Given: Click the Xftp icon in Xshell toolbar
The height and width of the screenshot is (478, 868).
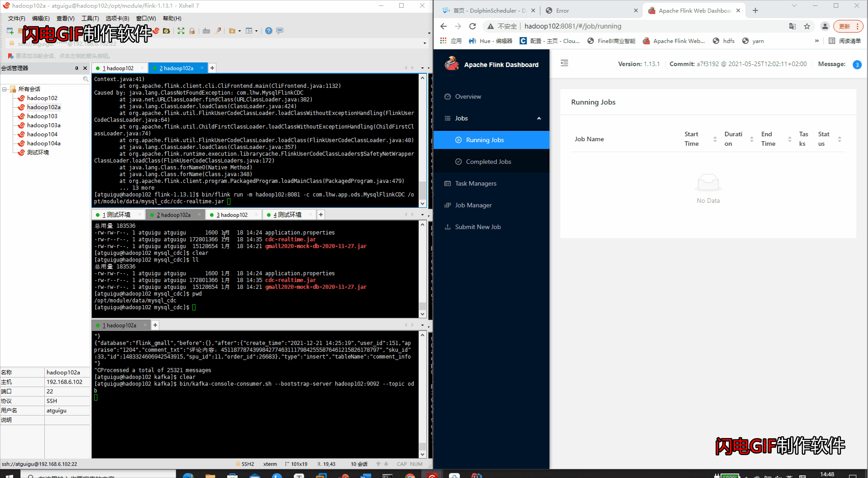Looking at the screenshot, I should pyautogui.click(x=167, y=31).
